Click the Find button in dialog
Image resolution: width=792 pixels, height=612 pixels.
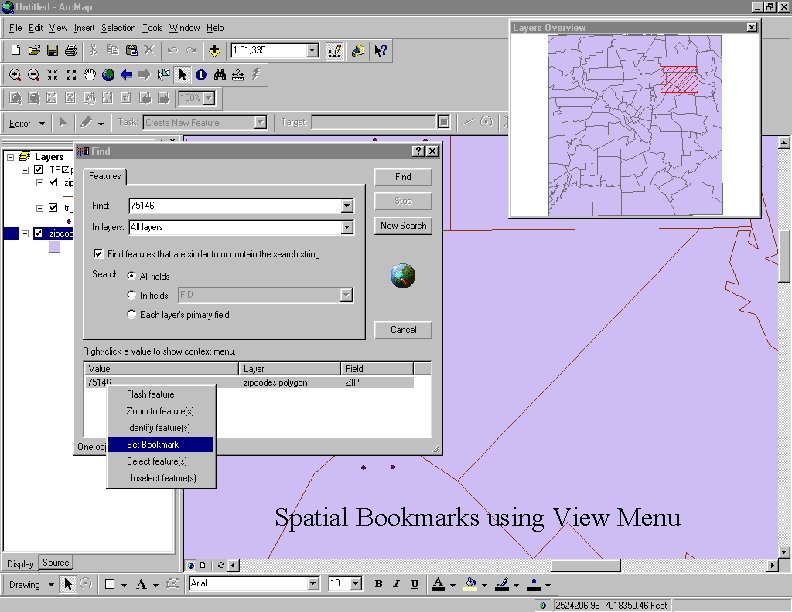403,177
